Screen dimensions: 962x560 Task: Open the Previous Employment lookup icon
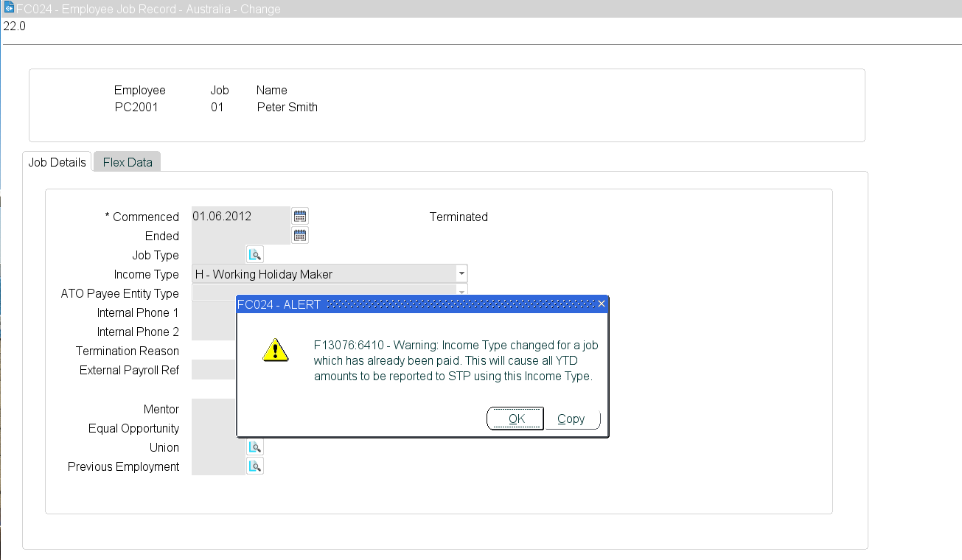255,466
